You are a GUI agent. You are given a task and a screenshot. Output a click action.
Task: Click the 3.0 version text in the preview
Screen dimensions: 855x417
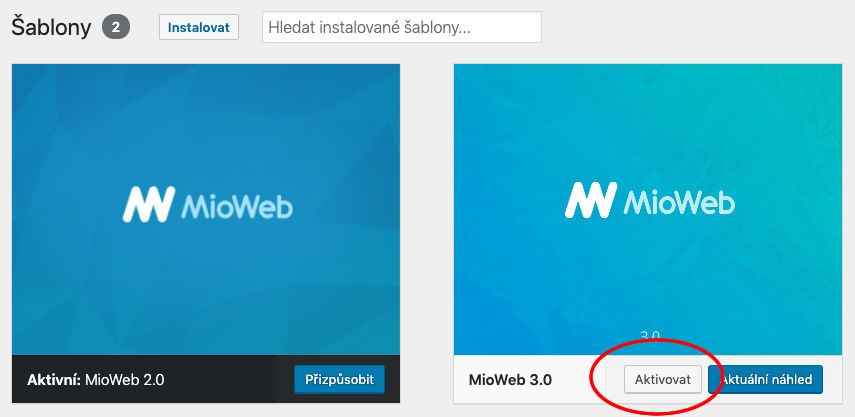(x=650, y=335)
